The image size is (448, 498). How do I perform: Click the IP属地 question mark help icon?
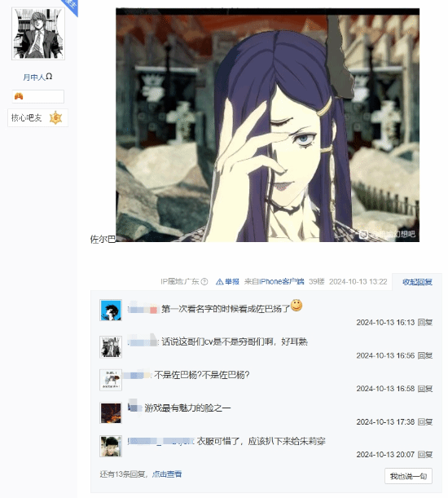point(204,282)
